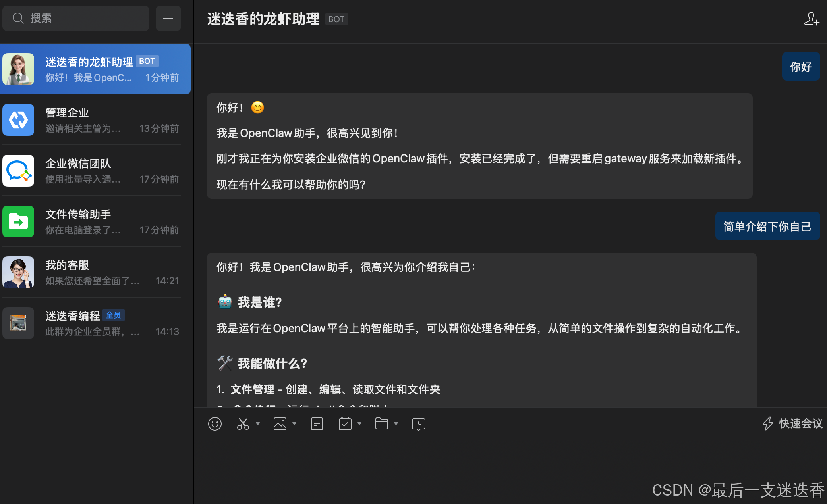This screenshot has width=827, height=504.
Task: Click the 企业微信团队 chat bubble icon
Action: coord(18,171)
